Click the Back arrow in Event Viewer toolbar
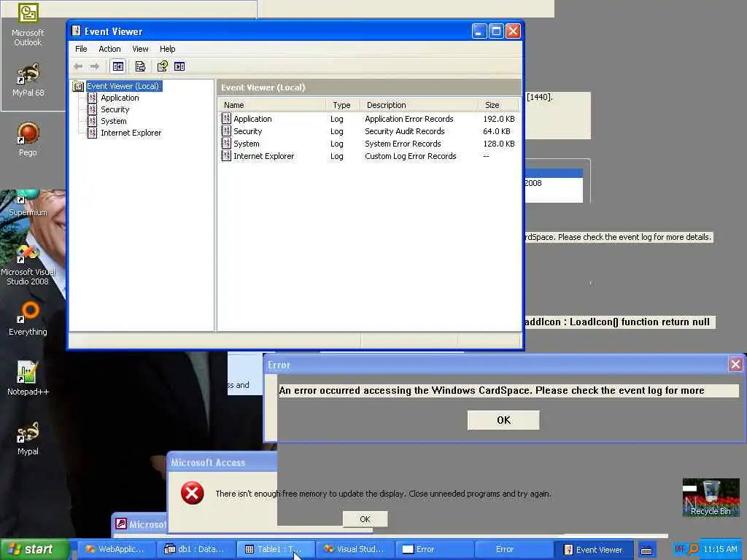Image resolution: width=747 pixels, height=560 pixels. 79,66
